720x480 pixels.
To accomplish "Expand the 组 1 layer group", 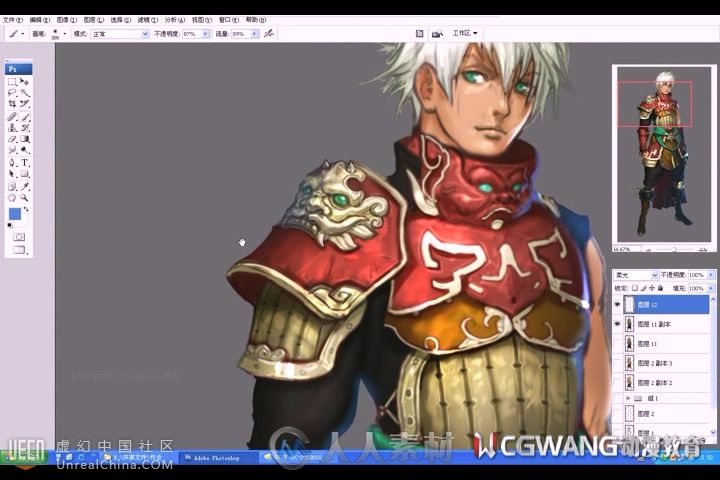I will 628,398.
